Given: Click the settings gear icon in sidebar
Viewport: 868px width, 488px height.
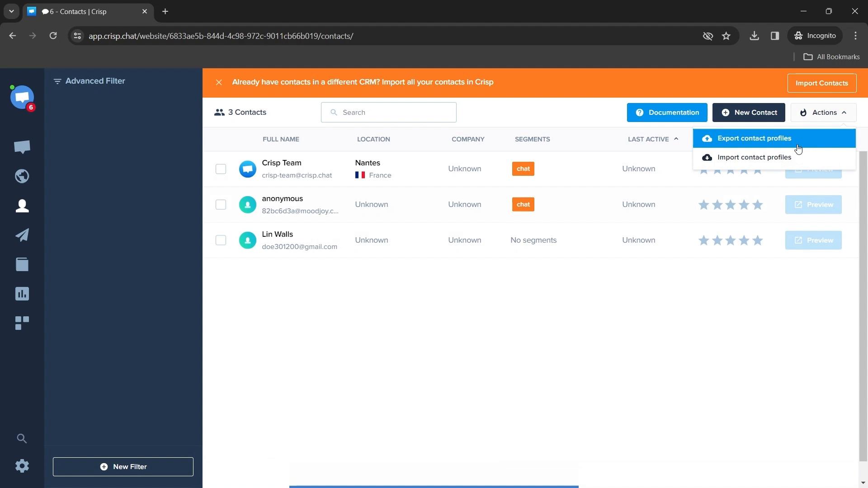Looking at the screenshot, I should pos(21,466).
